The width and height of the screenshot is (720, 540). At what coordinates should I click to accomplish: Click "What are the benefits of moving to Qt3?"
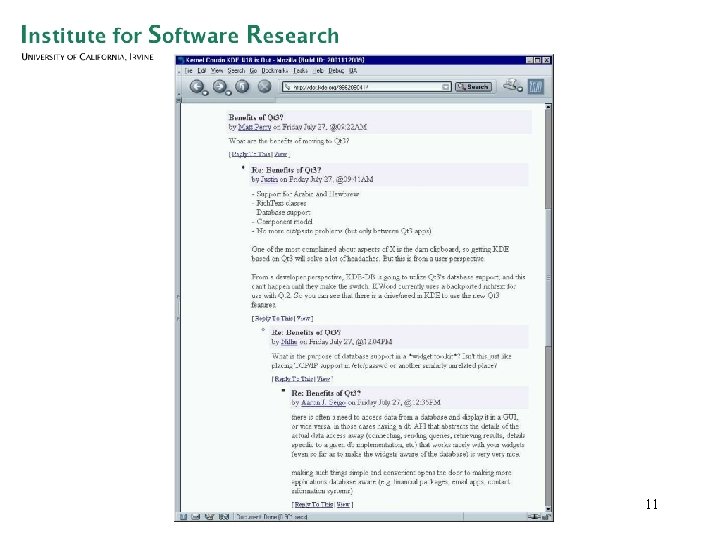289,141
